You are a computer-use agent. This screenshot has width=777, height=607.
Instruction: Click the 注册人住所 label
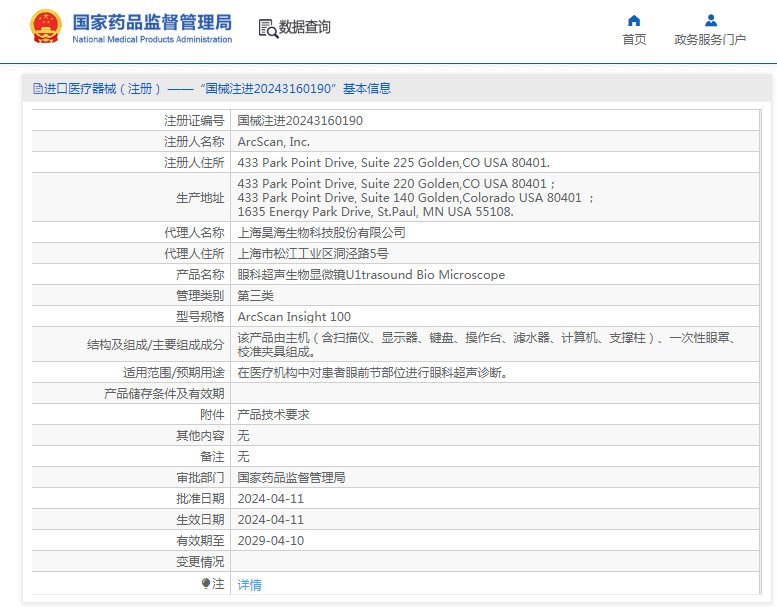pyautogui.click(x=194, y=163)
